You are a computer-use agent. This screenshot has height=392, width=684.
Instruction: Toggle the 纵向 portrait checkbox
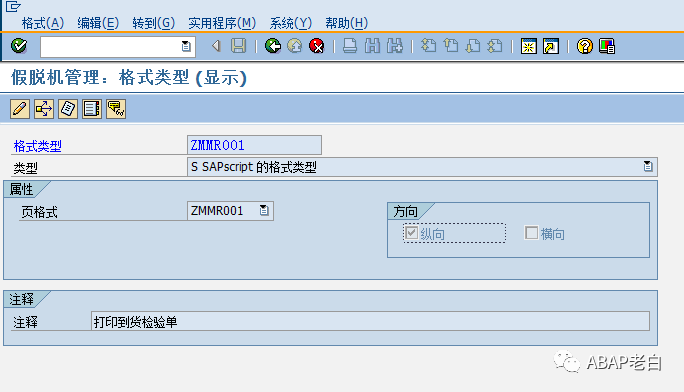pos(411,233)
